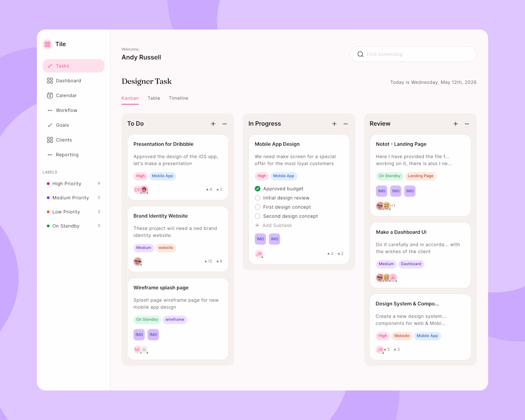Add a card to Review column
The height and width of the screenshot is (420, 525).
pos(455,124)
